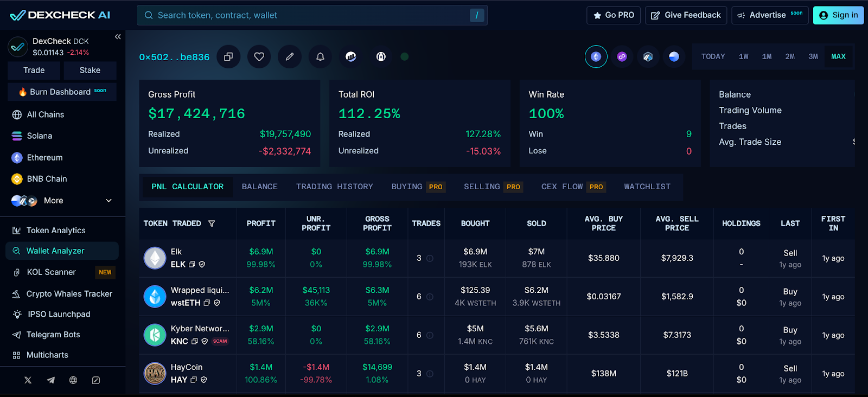Expand the More chains dropdown

63,201
